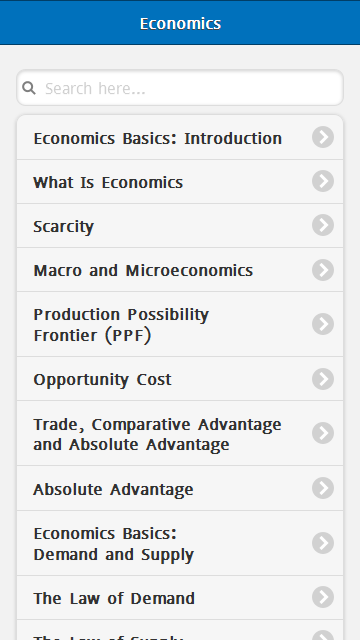Image resolution: width=360 pixels, height=640 pixels.
Task: Open Production Possibility Frontier (PPF)
Action: 180,324
